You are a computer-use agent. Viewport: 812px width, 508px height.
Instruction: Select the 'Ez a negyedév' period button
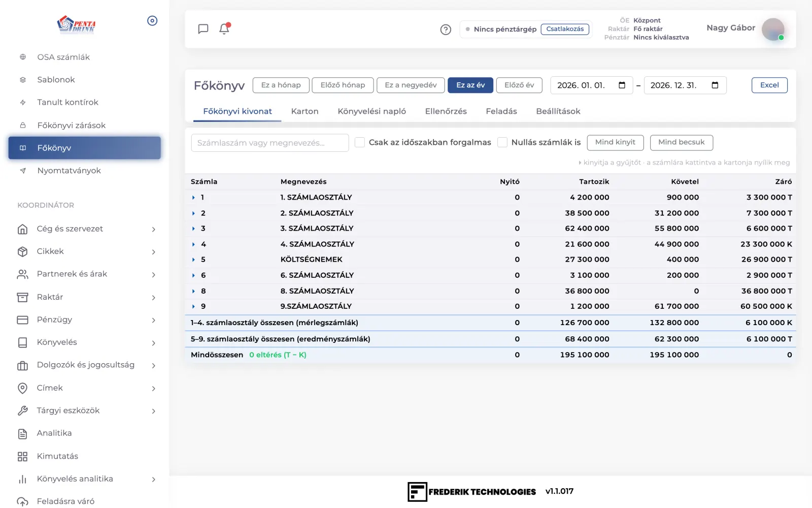tap(411, 85)
